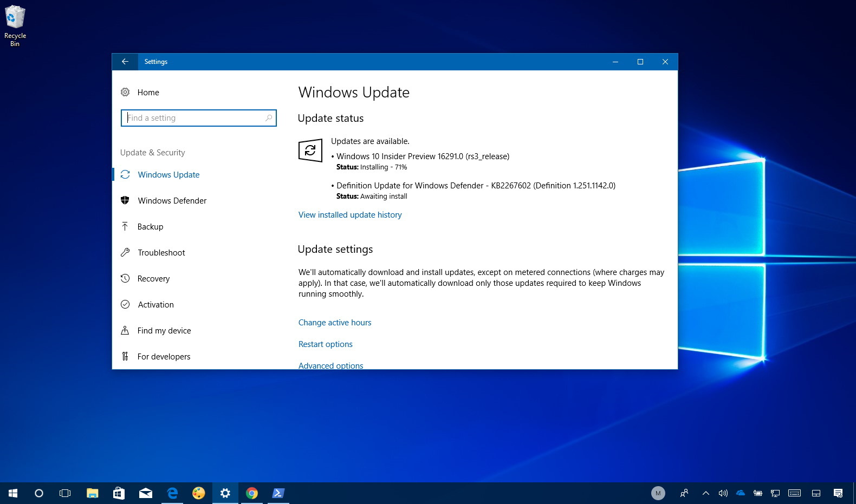
Task: Open Restart options link
Action: click(326, 344)
